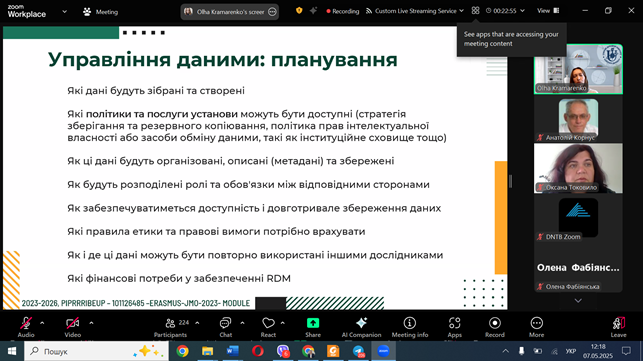This screenshot has height=361, width=643.
Task: Leave the meeting
Action: coord(618,327)
